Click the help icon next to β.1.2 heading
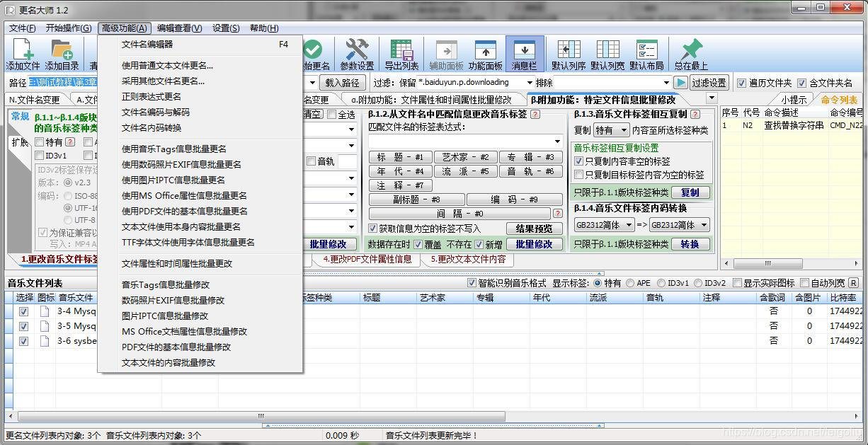This screenshot has height=445, width=868. coord(535,115)
